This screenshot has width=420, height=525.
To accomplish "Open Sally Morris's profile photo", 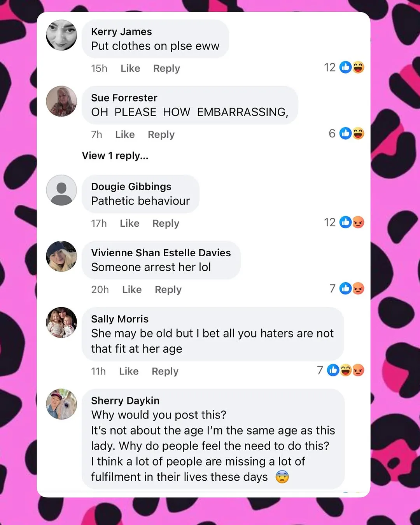I will (61, 322).
